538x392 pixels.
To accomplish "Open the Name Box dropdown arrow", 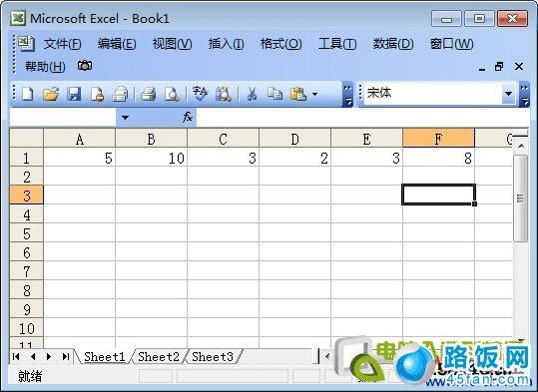I will [125, 118].
